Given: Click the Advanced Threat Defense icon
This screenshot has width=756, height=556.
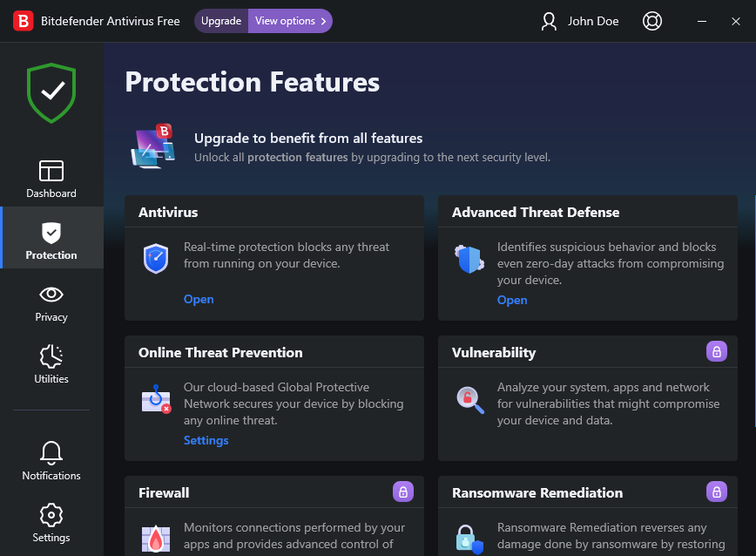Looking at the screenshot, I should pyautogui.click(x=469, y=259).
